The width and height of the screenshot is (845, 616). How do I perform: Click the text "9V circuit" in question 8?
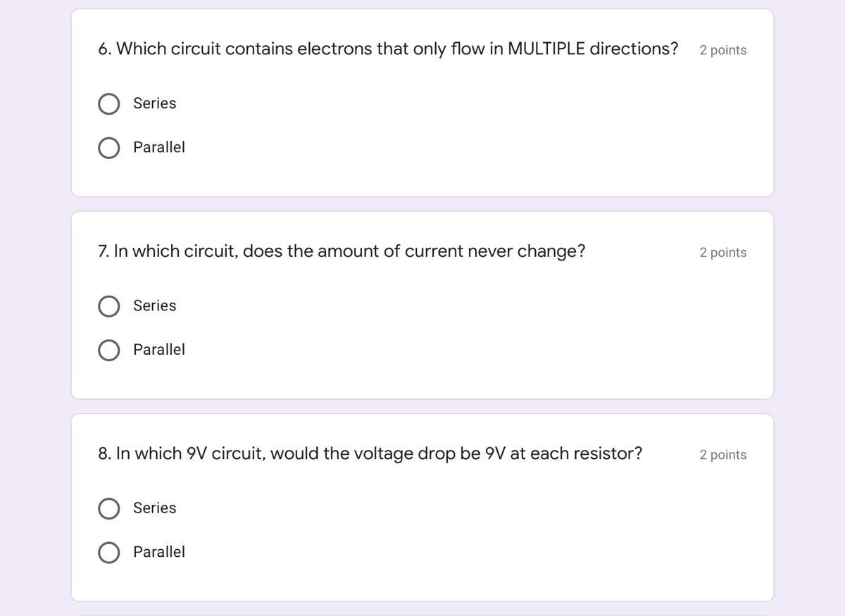[x=225, y=453]
